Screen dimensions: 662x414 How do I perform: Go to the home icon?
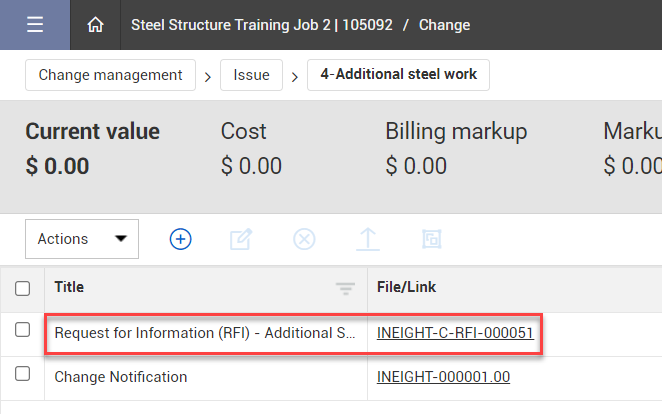coord(96,25)
